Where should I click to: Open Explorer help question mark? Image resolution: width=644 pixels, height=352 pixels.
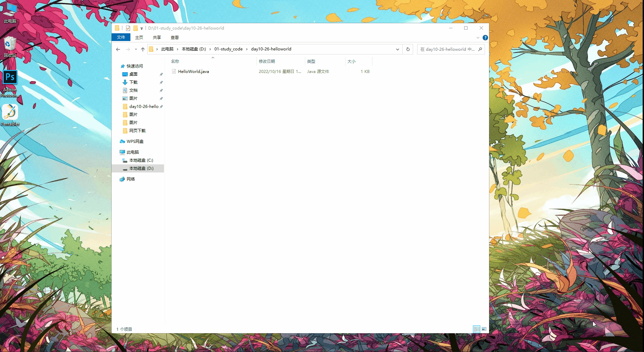coord(485,38)
